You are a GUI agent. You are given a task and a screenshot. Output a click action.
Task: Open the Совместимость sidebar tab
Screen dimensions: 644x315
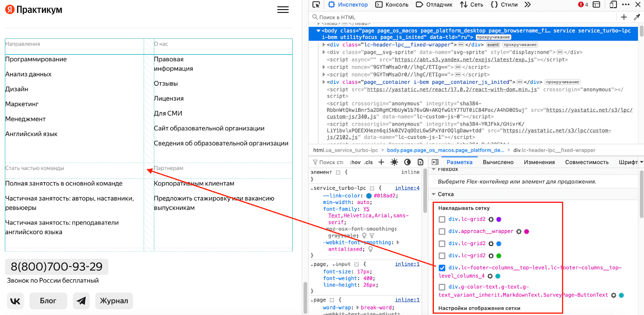click(587, 162)
